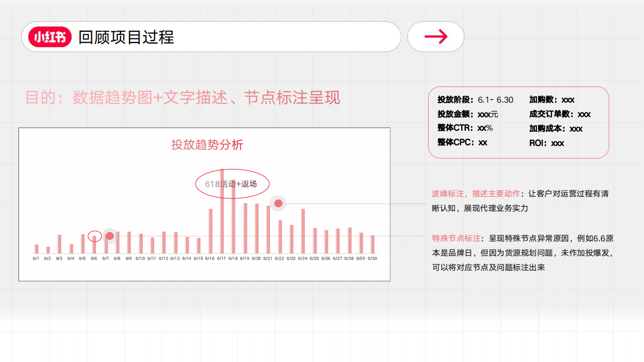Select the text 加购成本：xxx
The height and width of the screenshot is (362, 644).
coord(556,129)
